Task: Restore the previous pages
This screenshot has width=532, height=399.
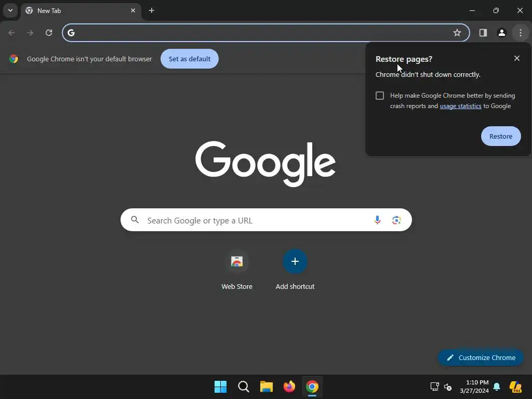Action: pos(501,136)
